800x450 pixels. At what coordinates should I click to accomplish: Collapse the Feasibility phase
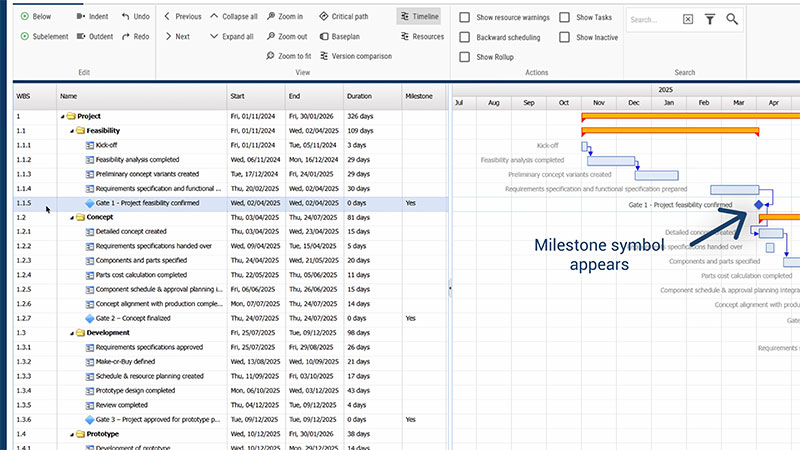tap(71, 131)
